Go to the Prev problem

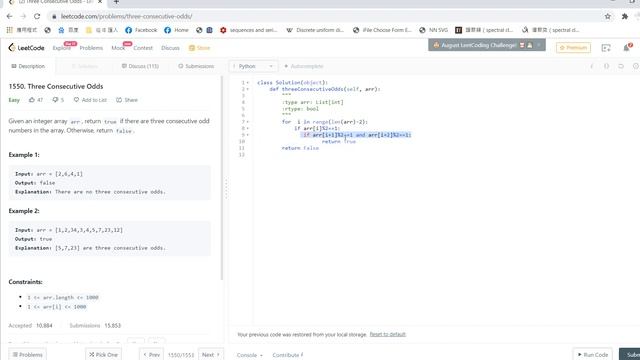pos(151,354)
